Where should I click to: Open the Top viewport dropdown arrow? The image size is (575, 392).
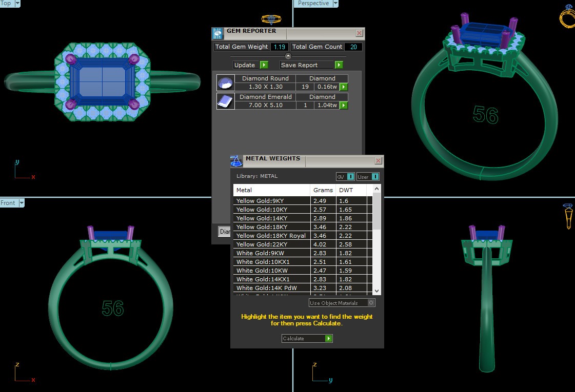point(17,4)
